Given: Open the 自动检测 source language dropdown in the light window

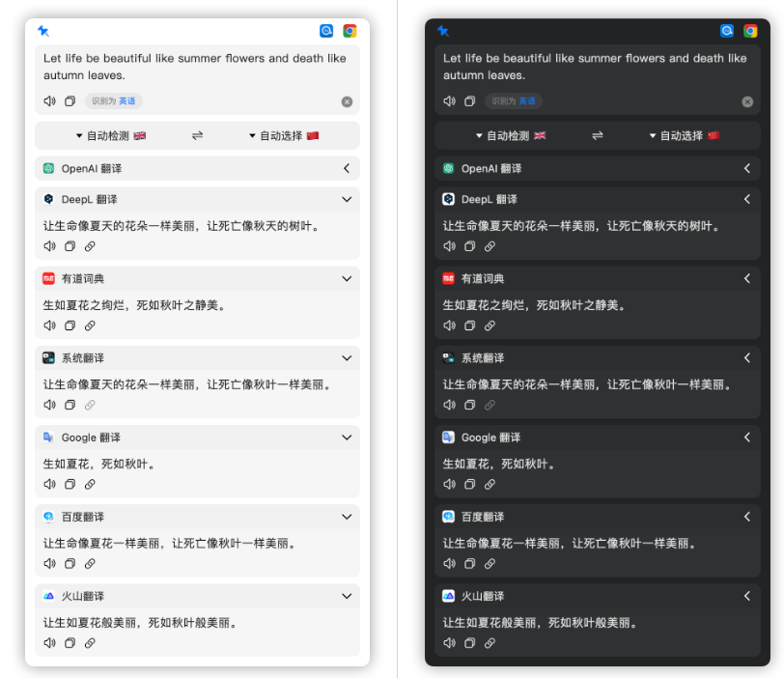Looking at the screenshot, I should pos(110,136).
